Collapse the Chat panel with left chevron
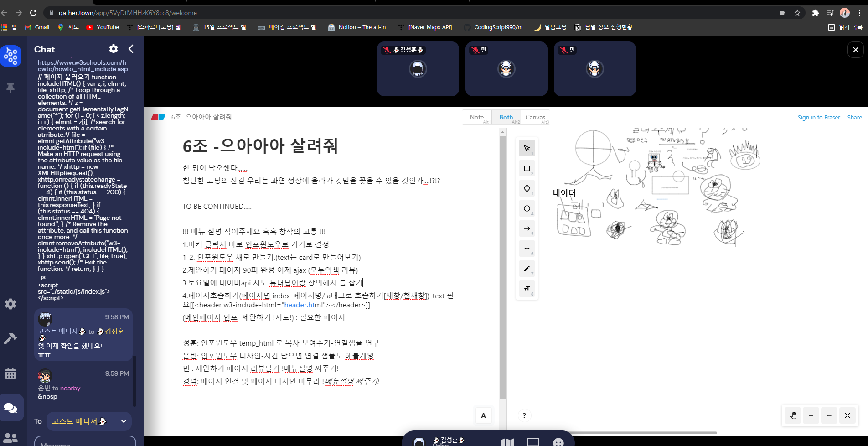Screen dimensions: 868x446 131,49
